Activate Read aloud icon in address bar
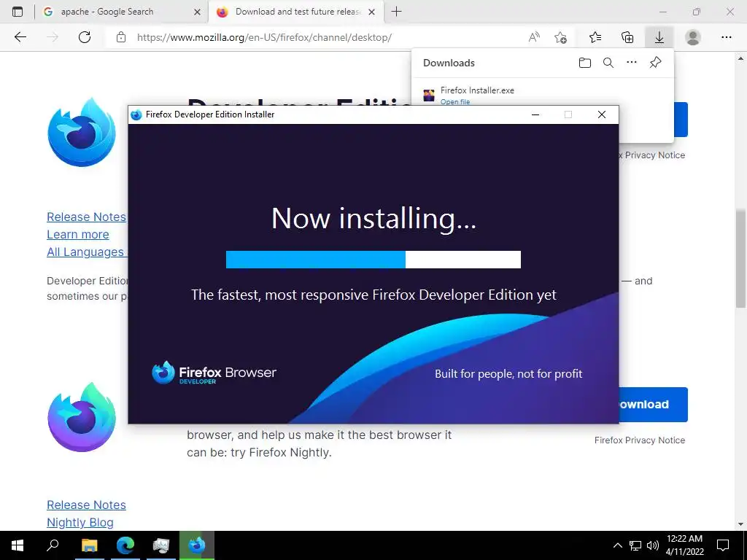The height and width of the screenshot is (560, 747). (x=534, y=37)
